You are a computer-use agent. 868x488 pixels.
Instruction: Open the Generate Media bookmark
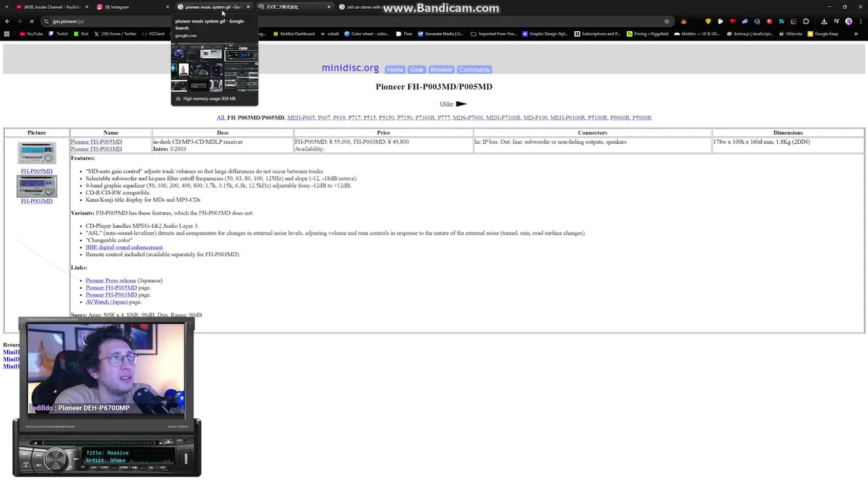pyautogui.click(x=441, y=34)
